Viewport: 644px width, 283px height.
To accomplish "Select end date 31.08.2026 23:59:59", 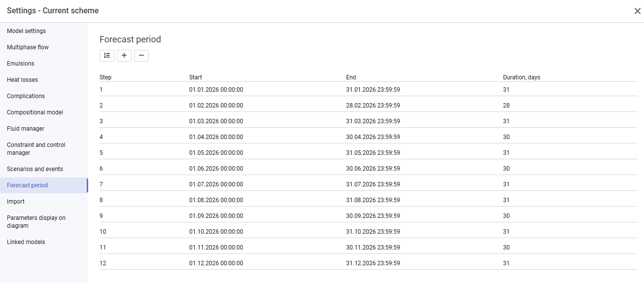I will click(x=373, y=200).
